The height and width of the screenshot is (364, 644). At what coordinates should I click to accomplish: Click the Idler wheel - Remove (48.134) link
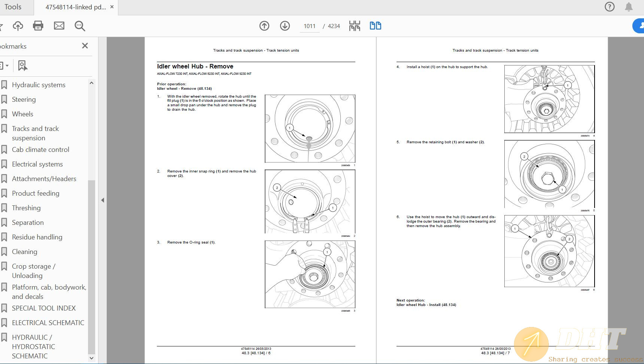(185, 89)
